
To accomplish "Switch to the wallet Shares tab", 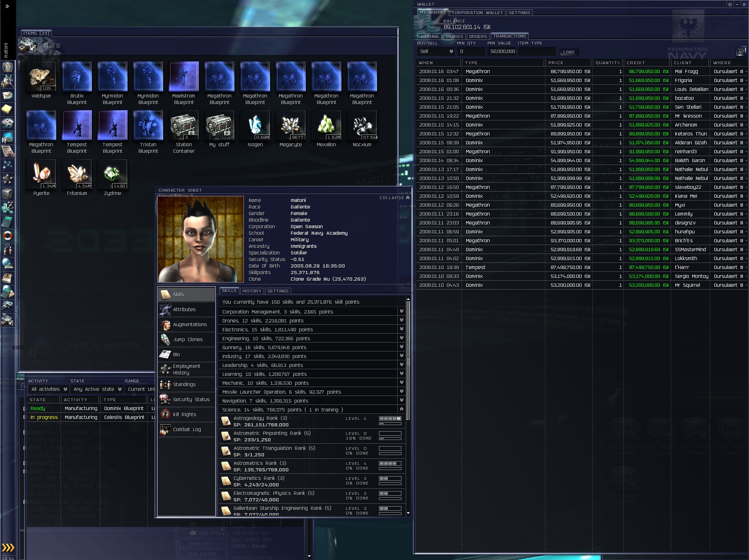I will (x=454, y=36).
